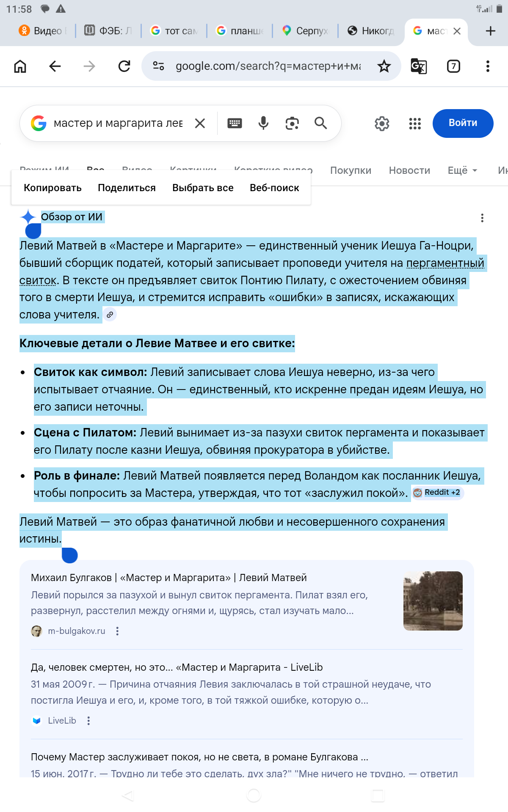The width and height of the screenshot is (508, 812).
Task: Reload the current page
Action: tap(124, 66)
